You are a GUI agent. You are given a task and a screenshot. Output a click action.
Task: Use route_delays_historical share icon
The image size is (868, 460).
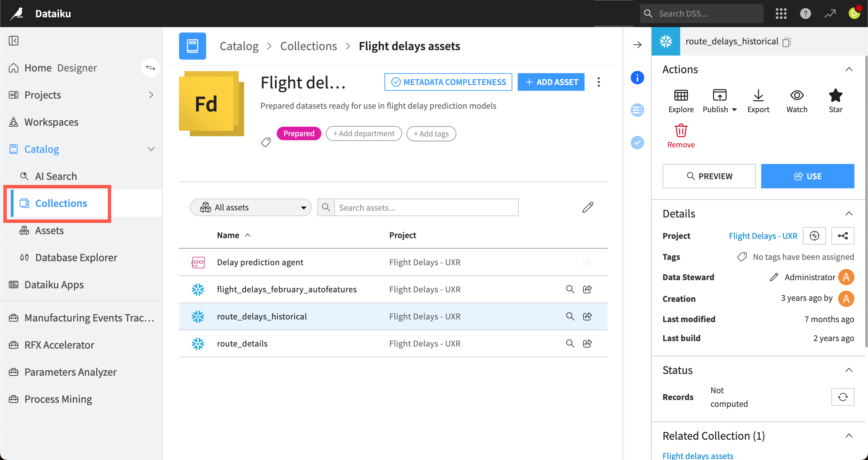click(x=588, y=316)
